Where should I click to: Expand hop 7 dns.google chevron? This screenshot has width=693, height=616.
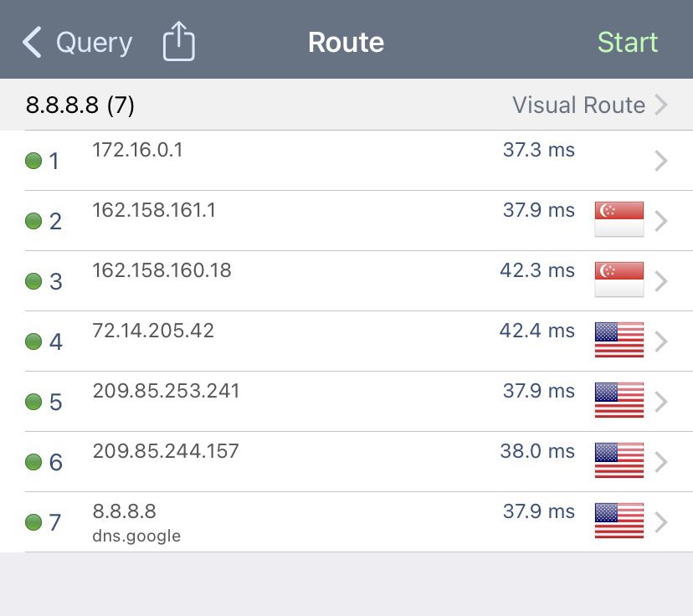click(x=660, y=522)
